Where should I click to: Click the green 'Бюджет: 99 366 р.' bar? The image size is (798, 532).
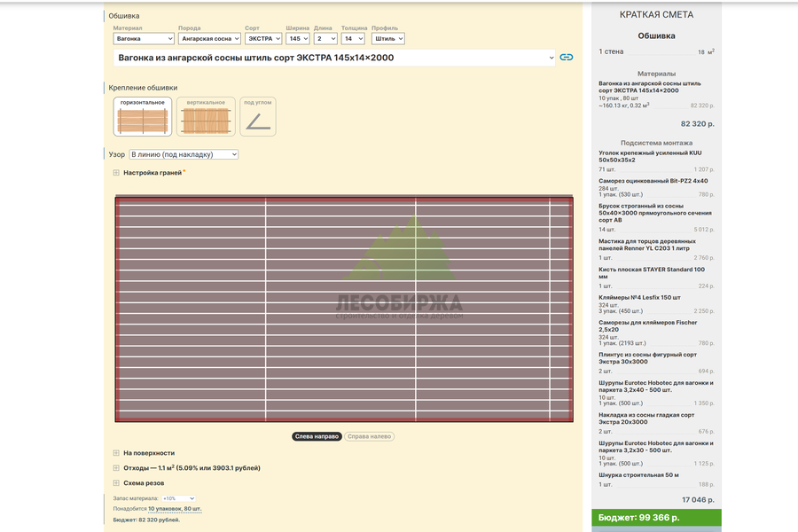(656, 517)
